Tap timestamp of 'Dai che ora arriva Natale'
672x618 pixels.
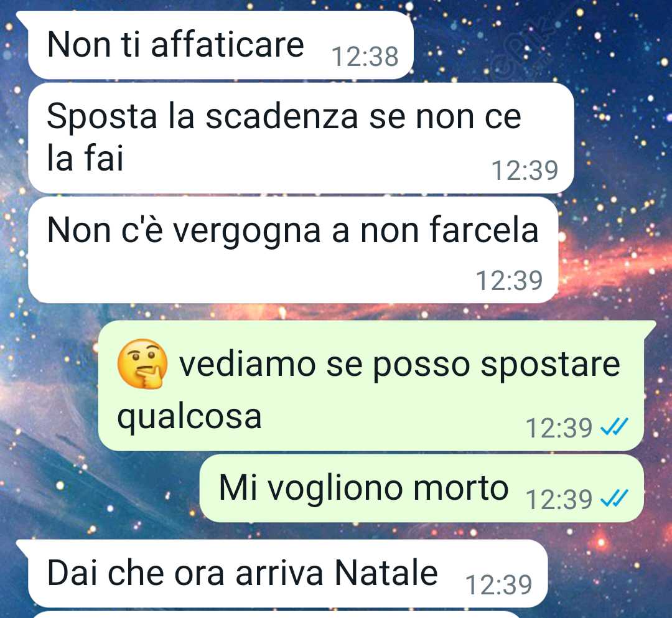(498, 584)
